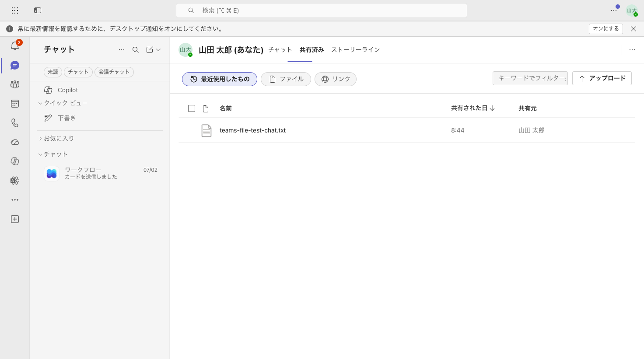Click the 名前 column header
The height and width of the screenshot is (359, 644).
pos(226,108)
